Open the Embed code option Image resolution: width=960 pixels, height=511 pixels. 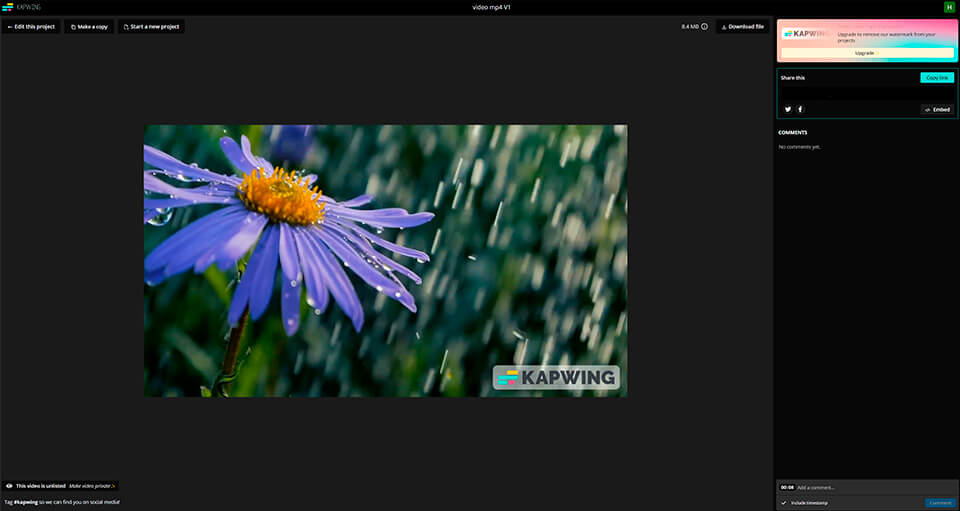937,109
